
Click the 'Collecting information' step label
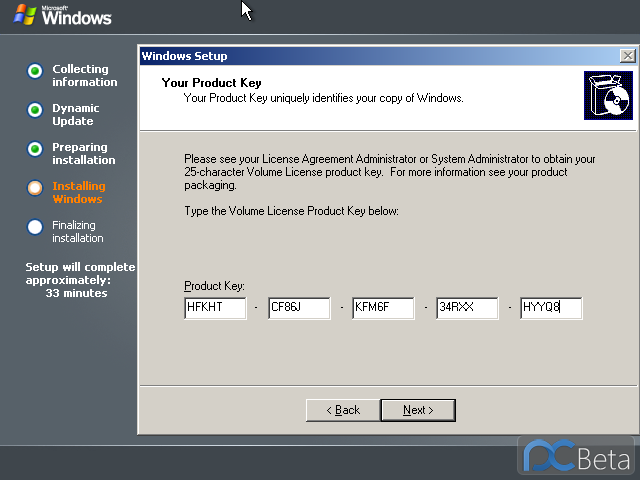point(84,76)
